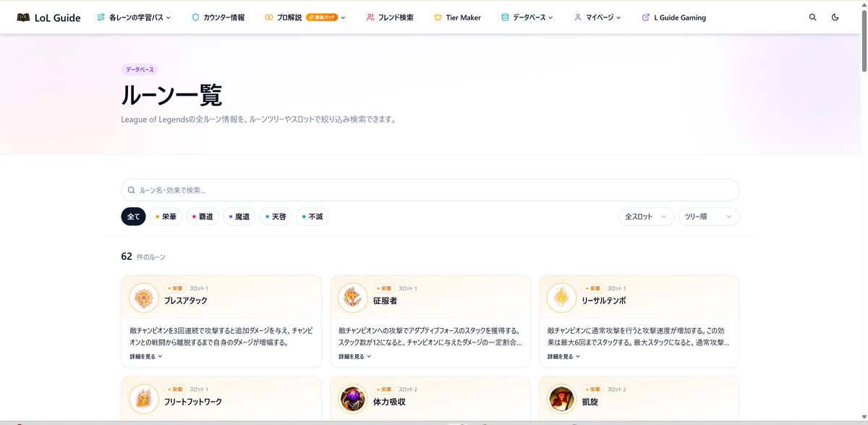Click the 最新パッチ badge
The image size is (868, 425).
322,17
